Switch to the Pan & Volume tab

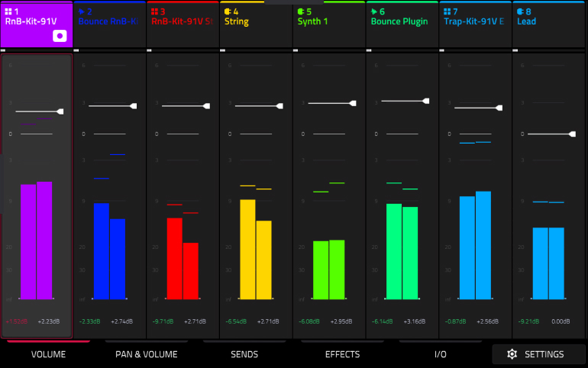click(x=147, y=354)
